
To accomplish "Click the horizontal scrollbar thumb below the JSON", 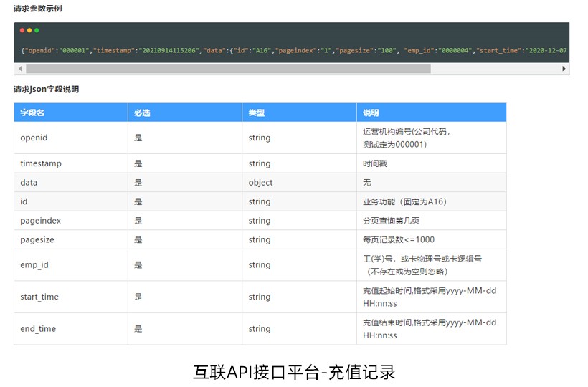I will (x=228, y=69).
